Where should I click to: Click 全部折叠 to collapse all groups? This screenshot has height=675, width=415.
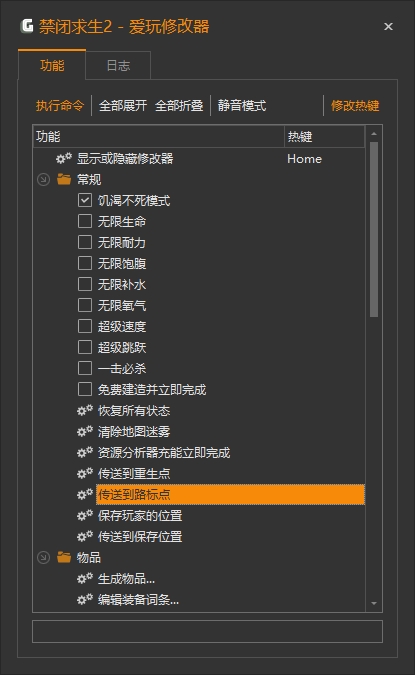pos(179,105)
